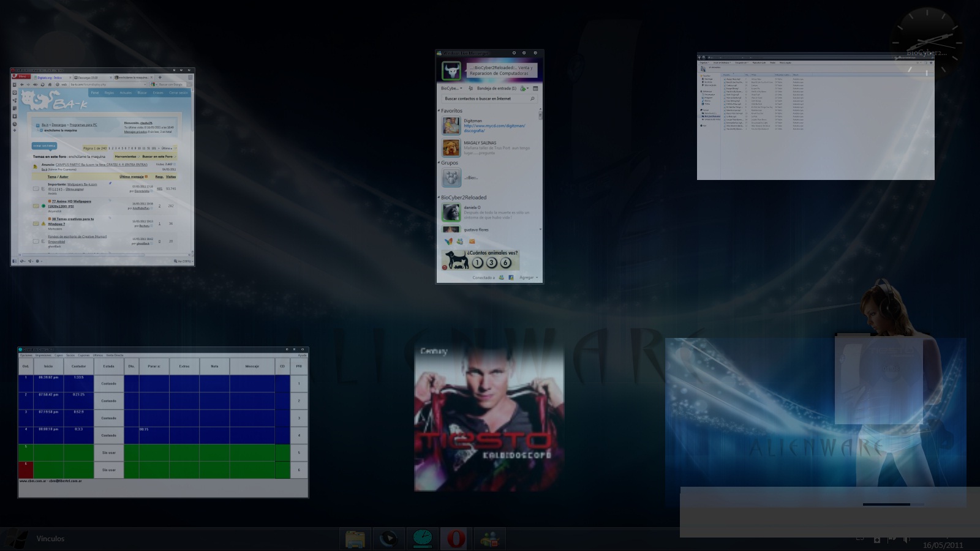Open Bandeja de entrada (1) mail link

click(x=497, y=88)
